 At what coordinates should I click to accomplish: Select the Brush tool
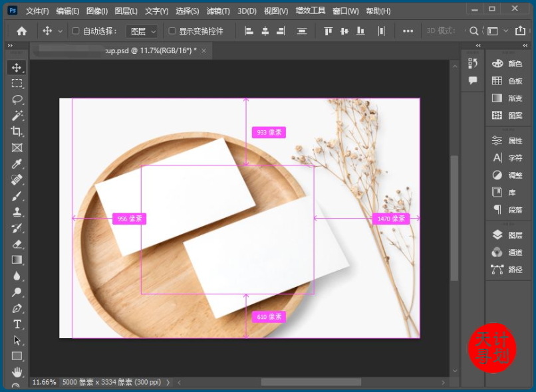[x=17, y=196]
